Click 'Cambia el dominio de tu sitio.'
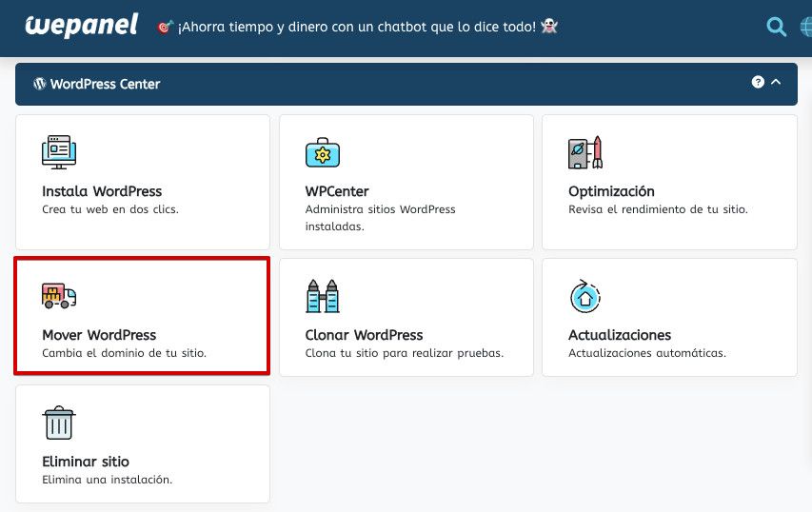The width and height of the screenshot is (812, 512). (x=125, y=353)
